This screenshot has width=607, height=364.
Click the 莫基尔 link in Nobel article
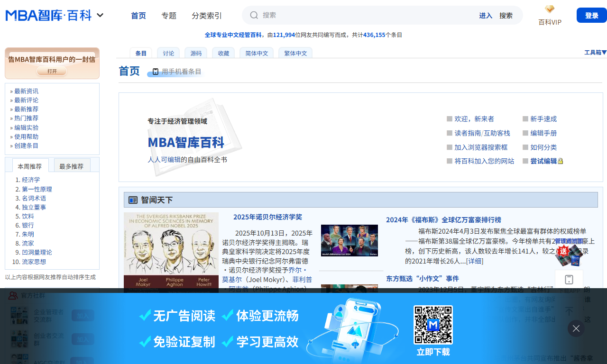[x=231, y=280]
